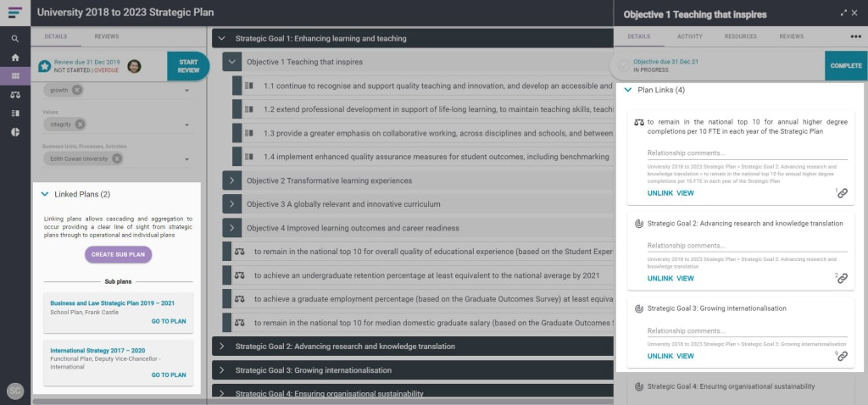868x405 pixels.
Task: Remove the growth tag chip
Action: tap(77, 90)
